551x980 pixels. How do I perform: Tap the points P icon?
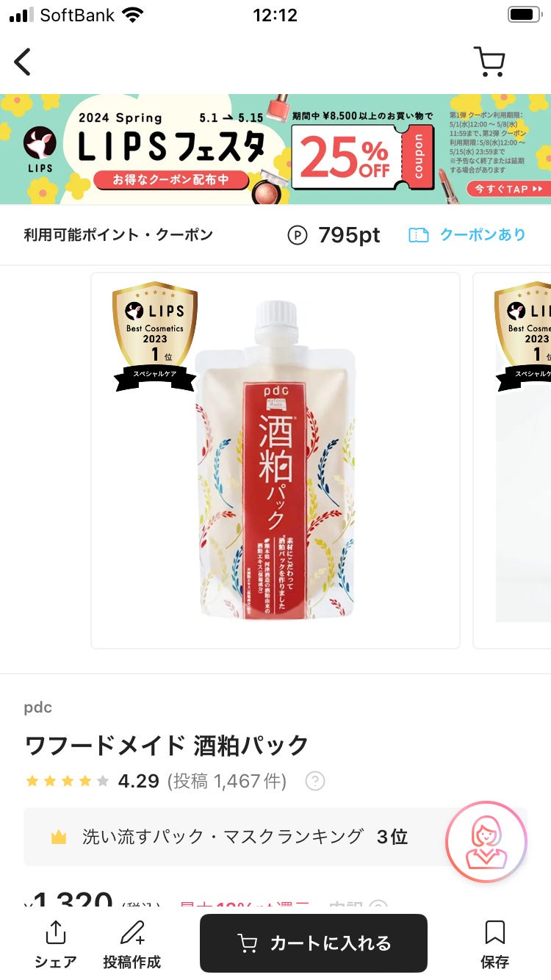coord(297,235)
